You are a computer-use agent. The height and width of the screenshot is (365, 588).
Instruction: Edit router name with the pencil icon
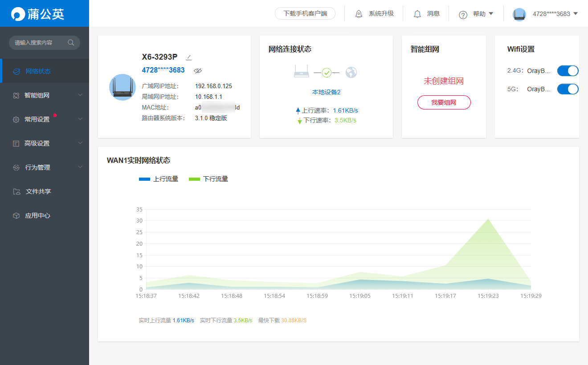pyautogui.click(x=189, y=57)
